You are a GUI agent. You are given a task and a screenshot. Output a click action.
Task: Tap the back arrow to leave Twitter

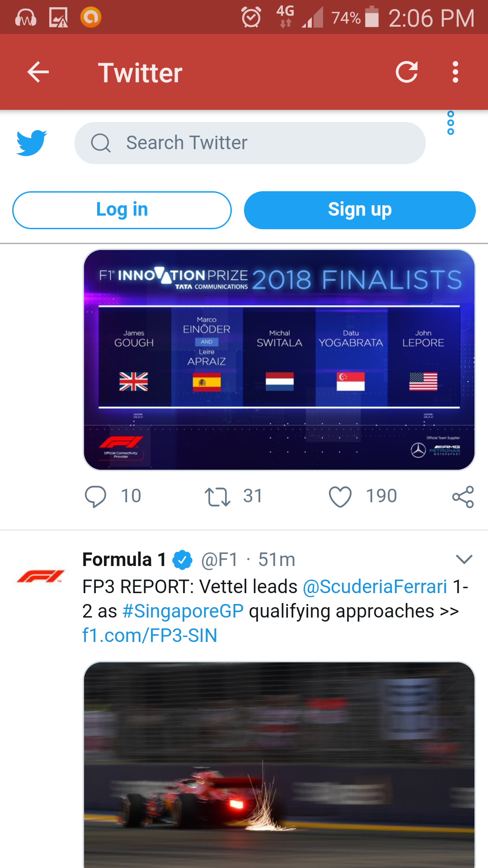pyautogui.click(x=38, y=72)
